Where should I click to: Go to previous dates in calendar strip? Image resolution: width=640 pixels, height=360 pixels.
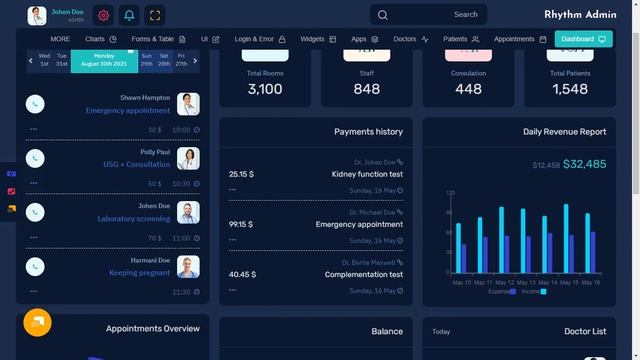tap(31, 61)
